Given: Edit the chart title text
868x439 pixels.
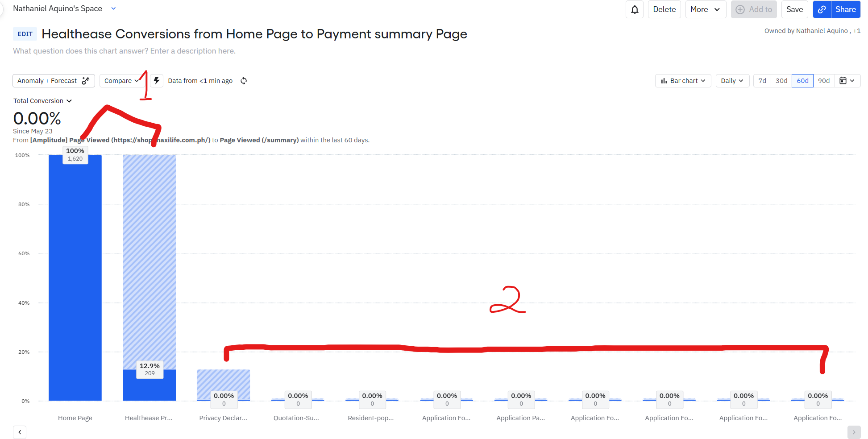Looking at the screenshot, I should pos(254,34).
